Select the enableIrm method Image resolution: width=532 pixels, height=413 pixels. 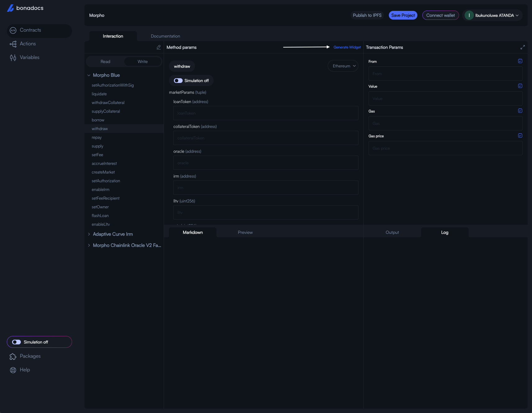(x=124, y=189)
